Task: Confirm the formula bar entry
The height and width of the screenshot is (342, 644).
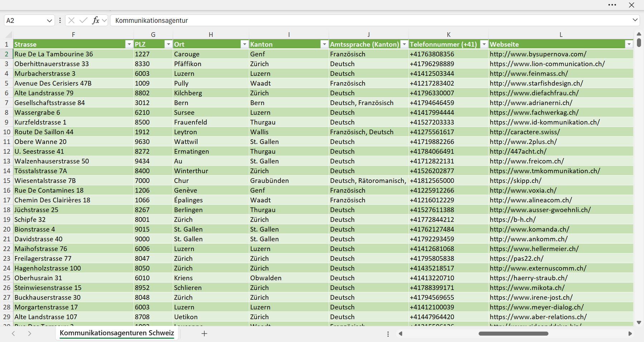Action: (83, 20)
